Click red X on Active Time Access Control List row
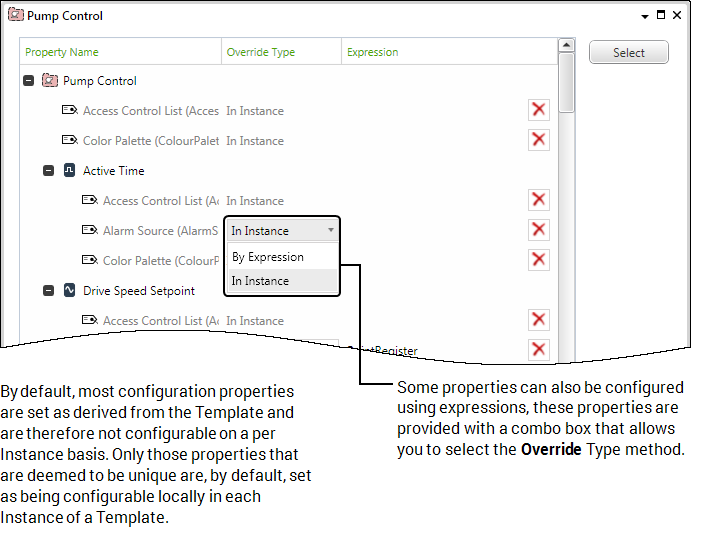Viewport: 702px width, 550px height. click(539, 200)
